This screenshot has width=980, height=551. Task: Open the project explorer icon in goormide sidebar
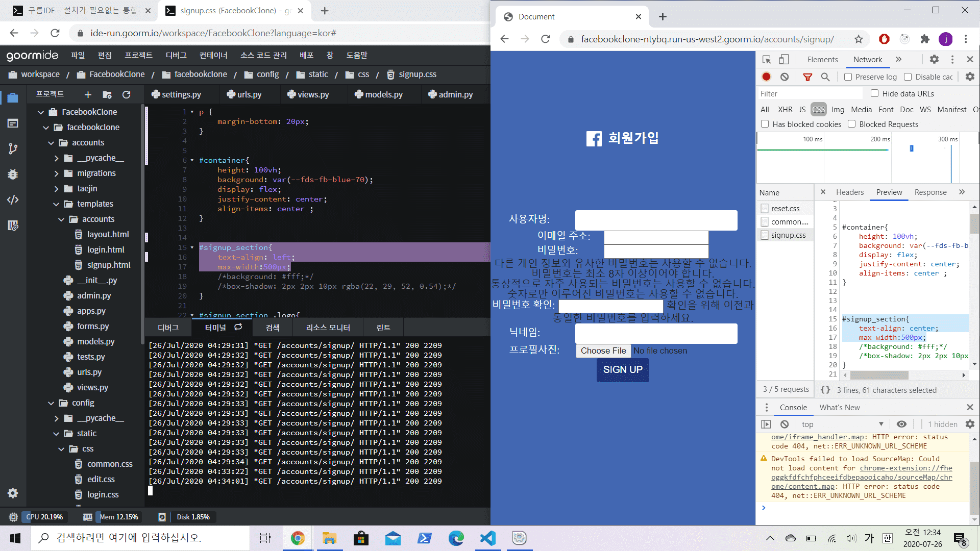13,97
